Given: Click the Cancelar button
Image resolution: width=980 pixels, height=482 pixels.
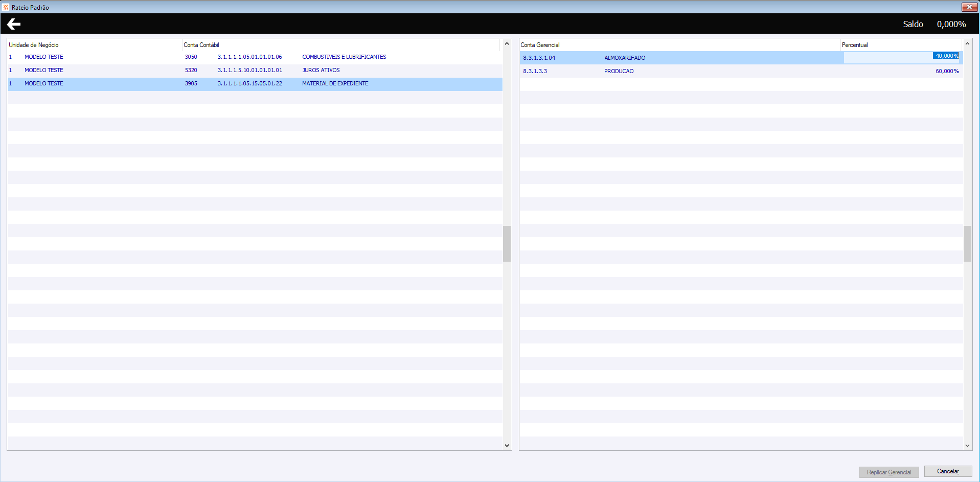Looking at the screenshot, I should coord(948,471).
